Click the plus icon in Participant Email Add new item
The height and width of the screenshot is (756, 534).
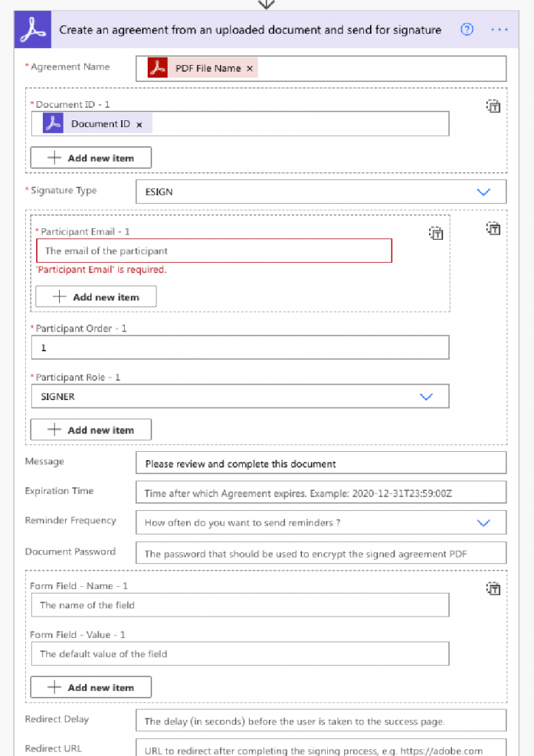tap(59, 297)
